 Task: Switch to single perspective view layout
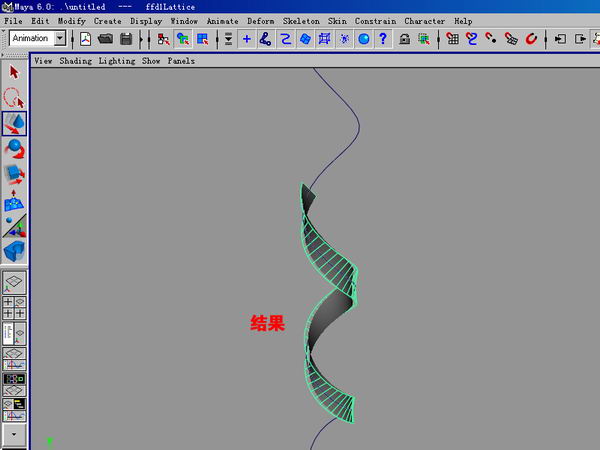click(x=14, y=282)
